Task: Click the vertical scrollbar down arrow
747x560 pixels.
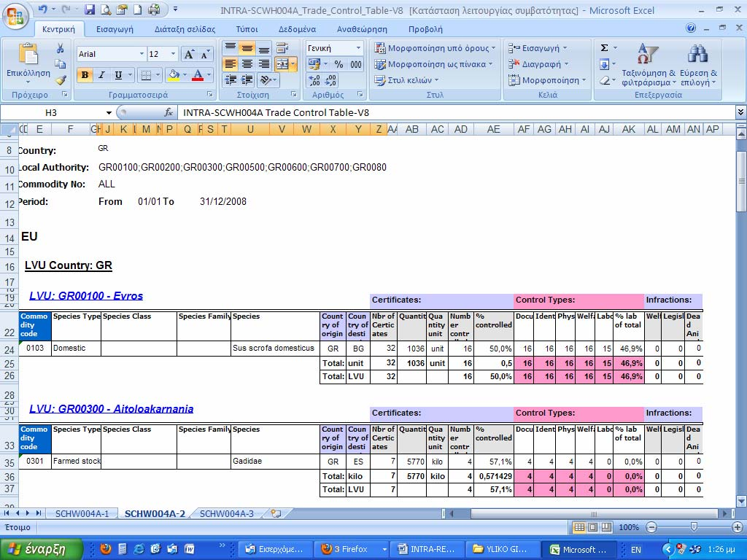Action: pyautogui.click(x=741, y=500)
